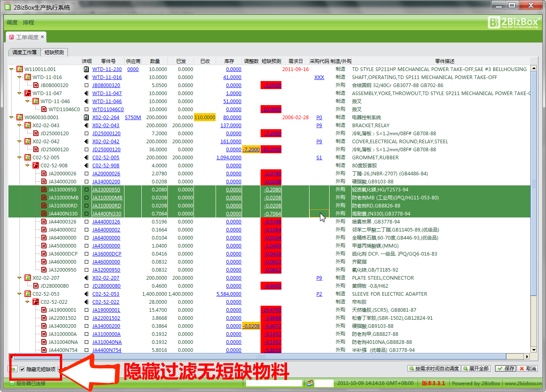Image resolution: width=546 pixels, height=392 pixels.
Task: Click detail square icon for WTD11046C0 row
Action: [x=86, y=109]
